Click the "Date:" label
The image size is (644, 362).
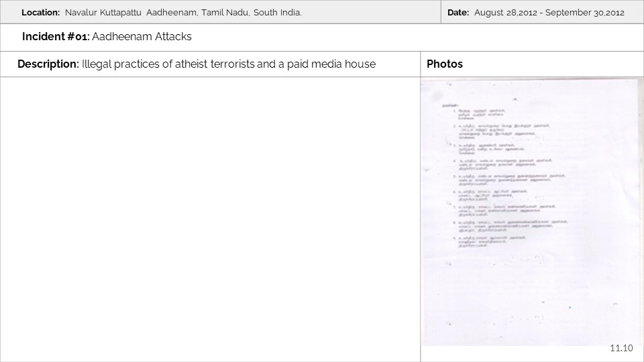458,13
